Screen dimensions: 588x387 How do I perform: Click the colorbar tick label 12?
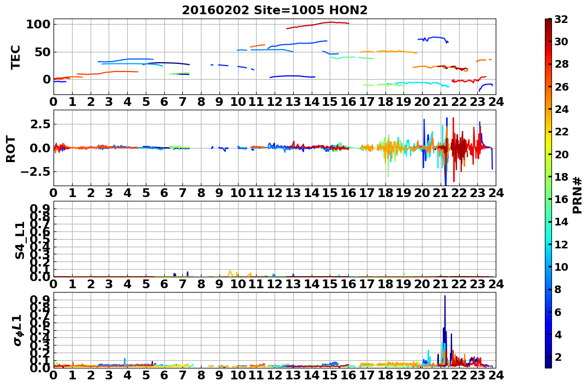pyautogui.click(x=561, y=244)
